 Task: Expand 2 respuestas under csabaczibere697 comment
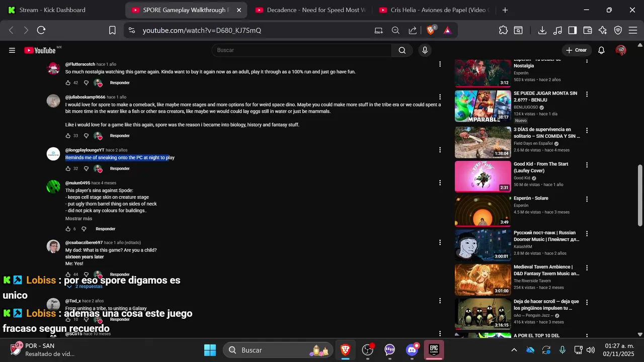point(85,286)
